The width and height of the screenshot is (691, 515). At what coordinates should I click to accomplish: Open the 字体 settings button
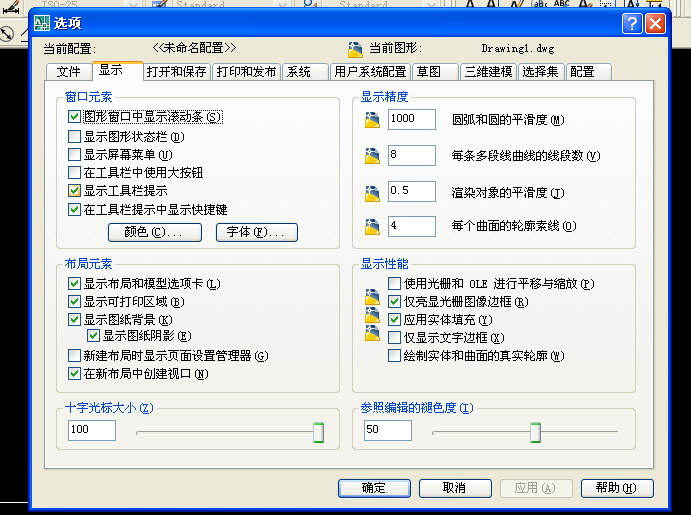[256, 232]
